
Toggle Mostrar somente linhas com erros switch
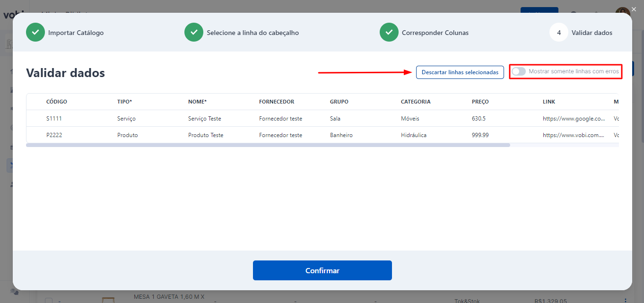point(519,71)
